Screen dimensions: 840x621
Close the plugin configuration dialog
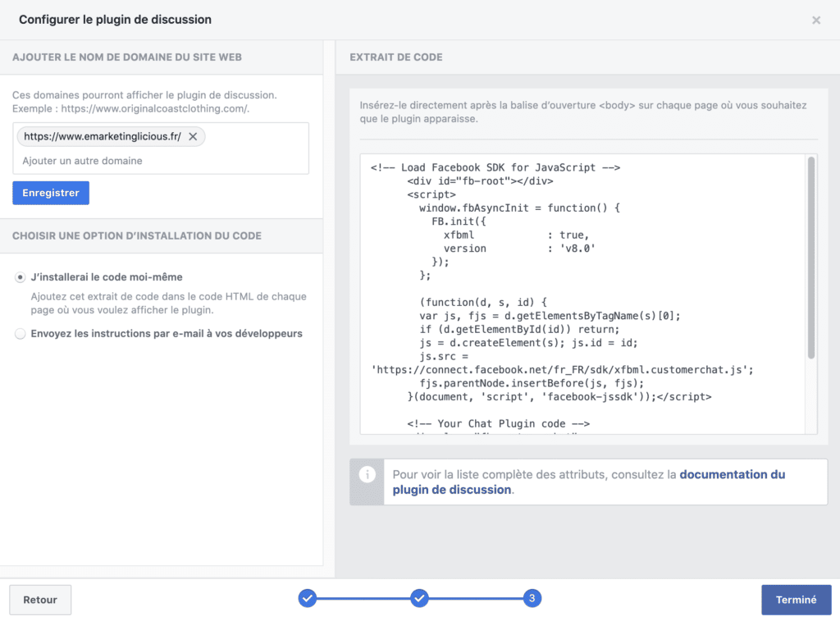pyautogui.click(x=816, y=21)
